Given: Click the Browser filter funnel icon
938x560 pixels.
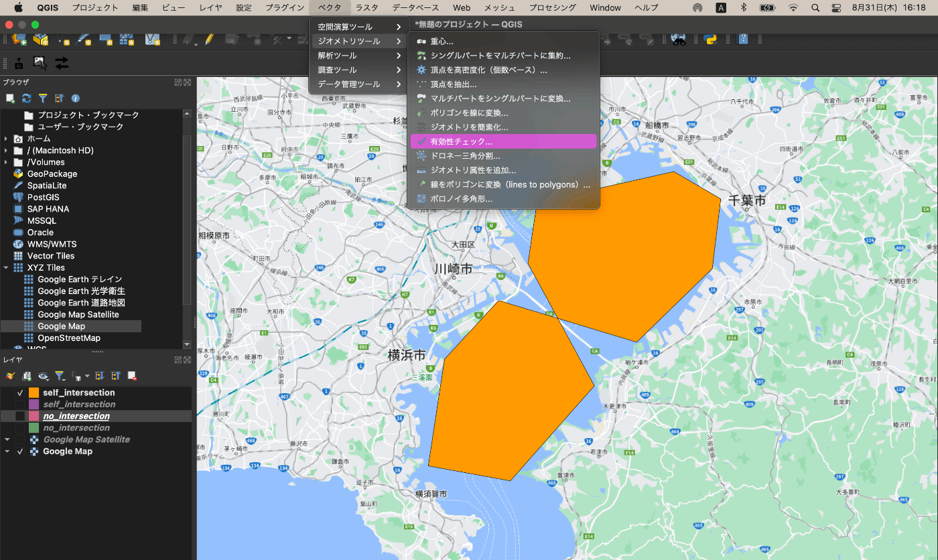Looking at the screenshot, I should click(x=43, y=98).
